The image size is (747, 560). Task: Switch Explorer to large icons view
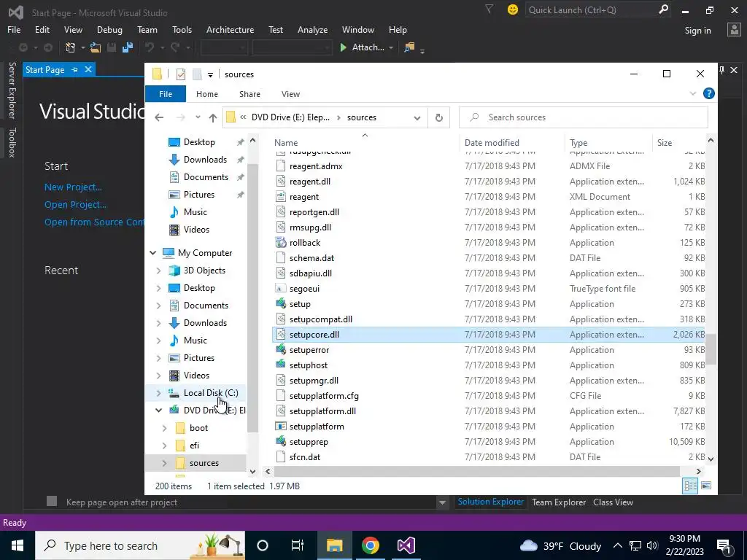706,486
